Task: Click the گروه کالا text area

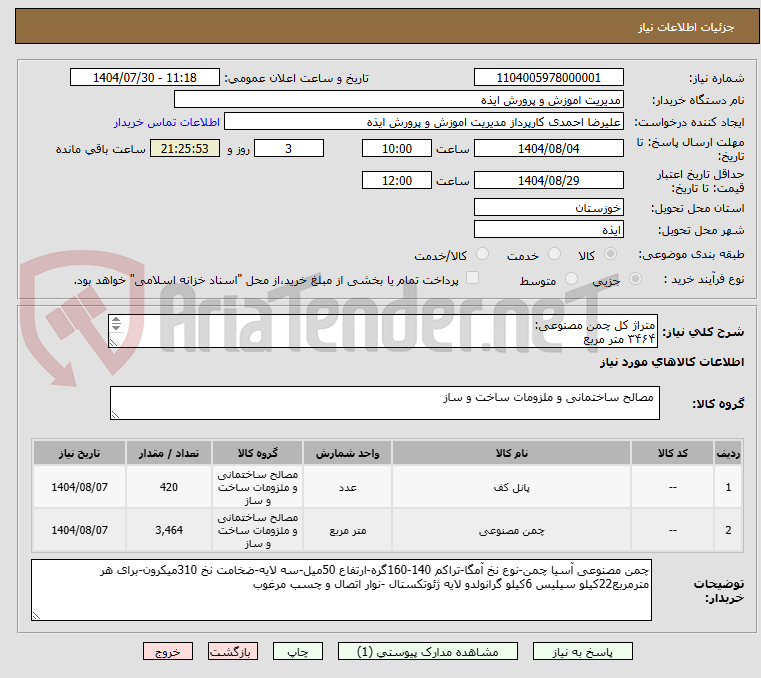Action: click(x=384, y=402)
